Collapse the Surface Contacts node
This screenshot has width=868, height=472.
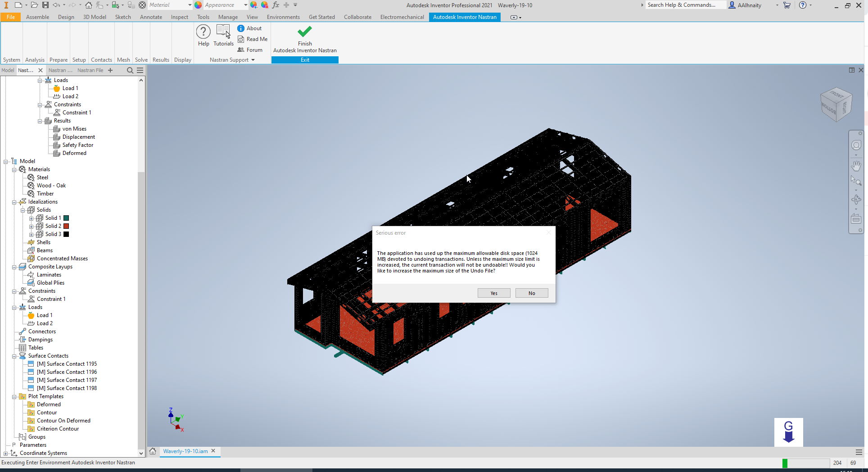pos(14,356)
